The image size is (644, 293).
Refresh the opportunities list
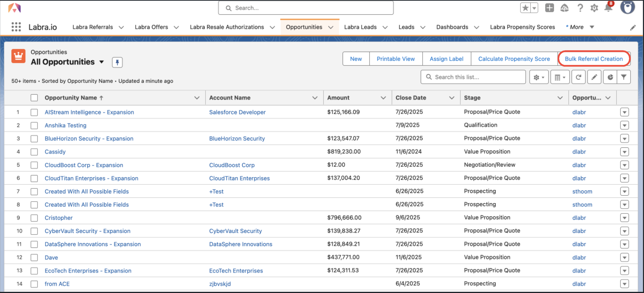(578, 77)
